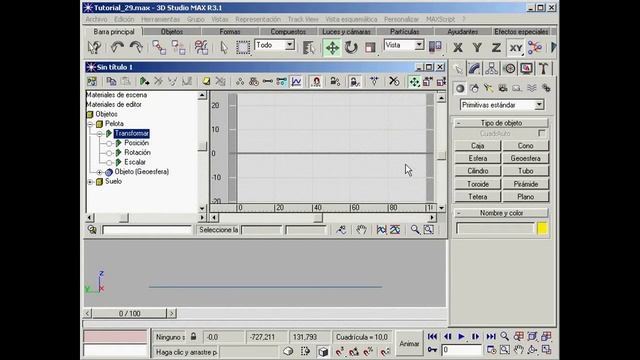
Task: Restrict transform to X axis
Action: tap(458, 48)
